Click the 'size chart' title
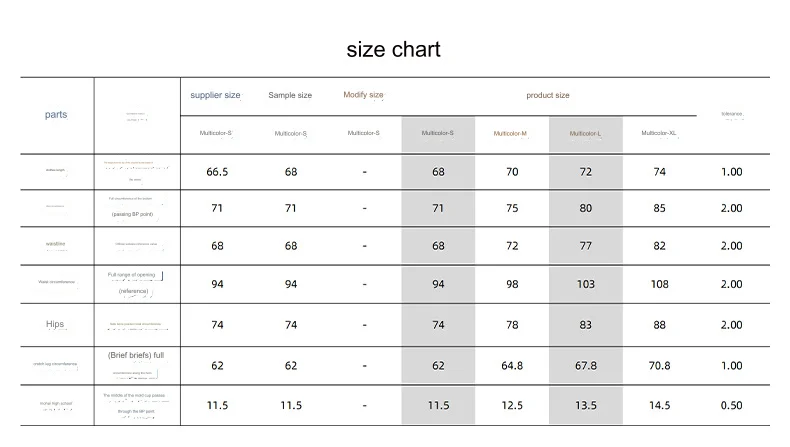The height and width of the screenshot is (447, 790). coord(393,49)
